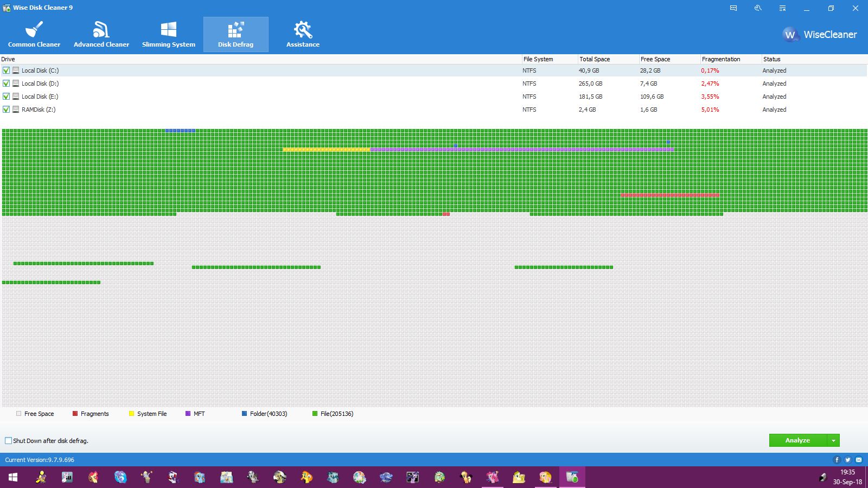The image size is (868, 488).
Task: Click the purple MFT legend swatch
Action: (x=188, y=414)
